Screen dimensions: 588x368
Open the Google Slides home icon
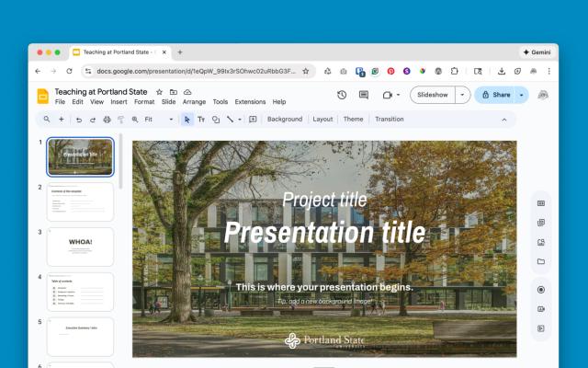click(x=43, y=96)
